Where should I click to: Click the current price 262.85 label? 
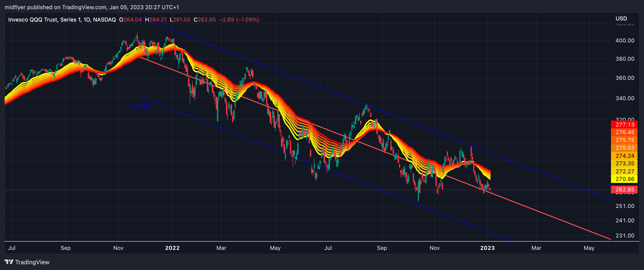point(624,190)
